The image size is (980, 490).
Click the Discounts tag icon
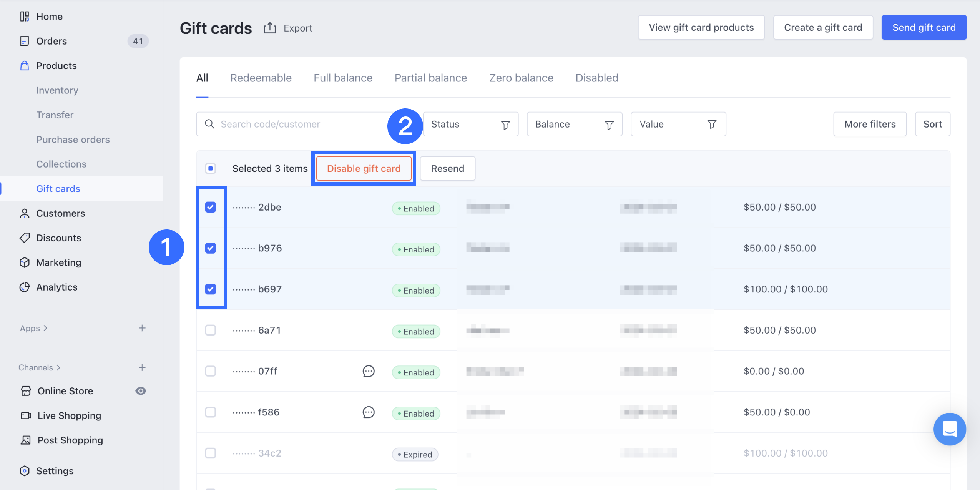click(x=25, y=238)
